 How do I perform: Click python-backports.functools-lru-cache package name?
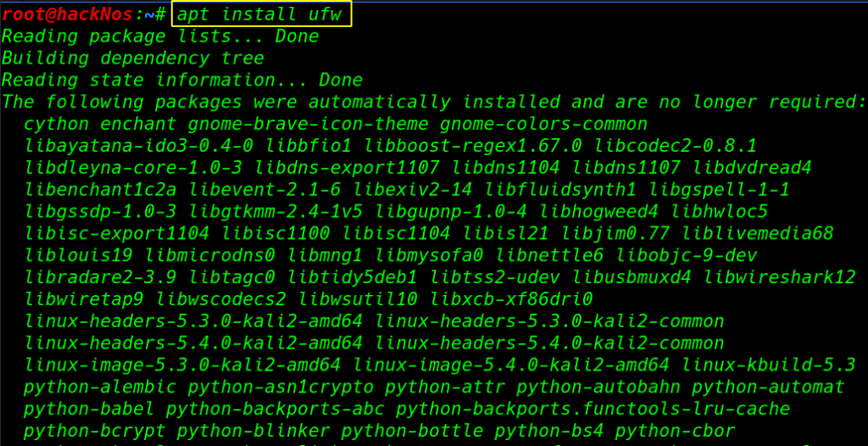593,410
